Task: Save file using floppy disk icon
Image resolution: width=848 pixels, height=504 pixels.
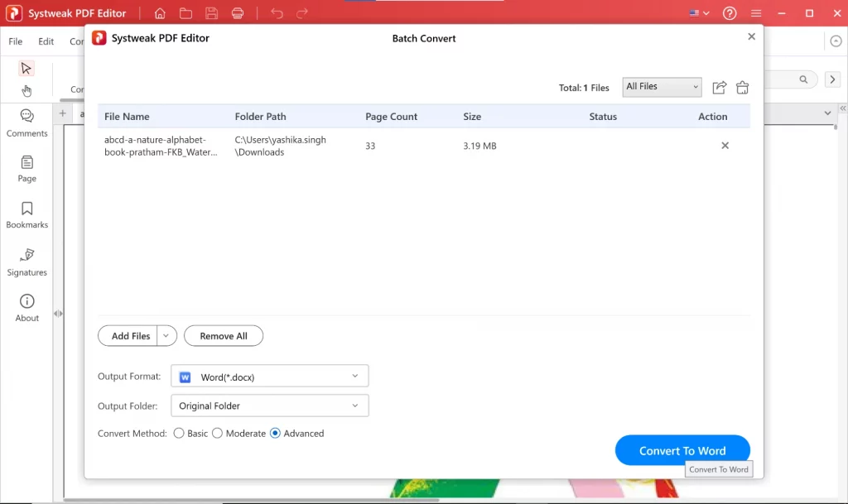Action: coord(211,13)
